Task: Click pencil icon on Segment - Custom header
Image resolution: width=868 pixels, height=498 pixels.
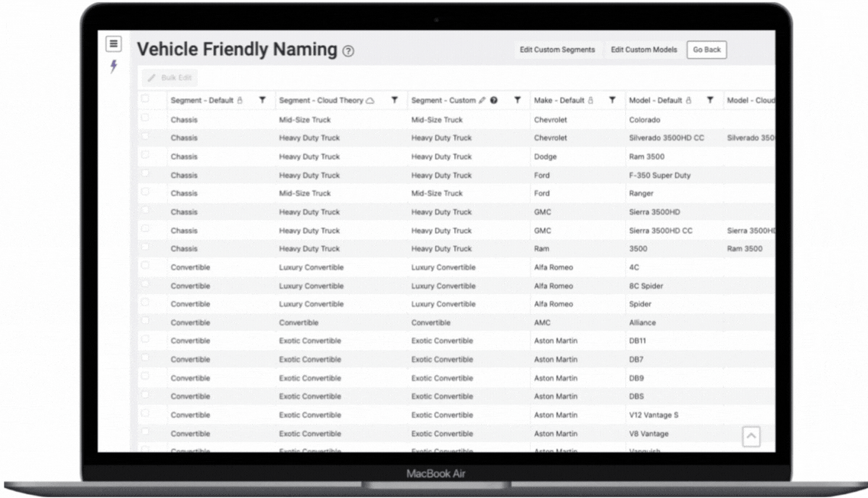Action: (x=482, y=100)
